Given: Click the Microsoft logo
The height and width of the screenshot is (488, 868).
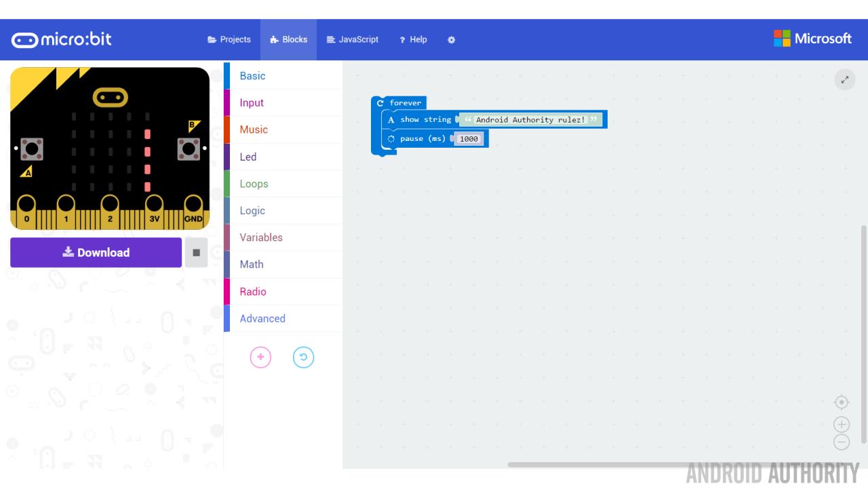Looking at the screenshot, I should click(812, 39).
